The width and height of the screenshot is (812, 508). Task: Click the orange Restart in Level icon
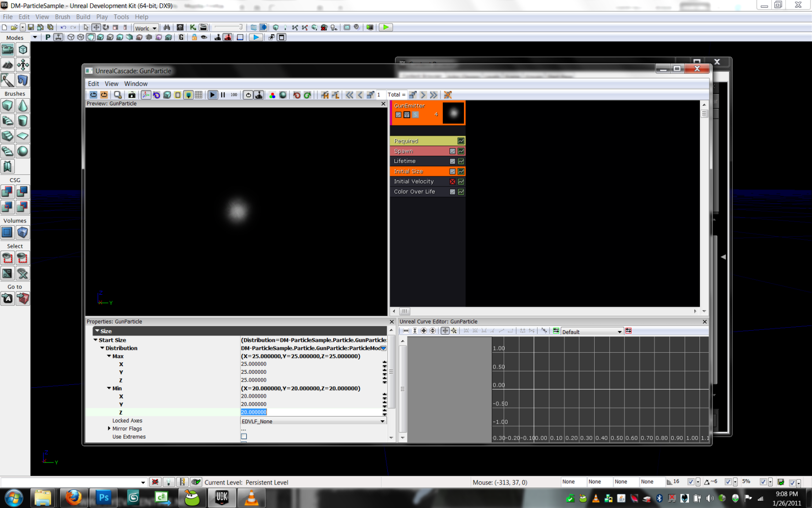pyautogui.click(x=104, y=95)
